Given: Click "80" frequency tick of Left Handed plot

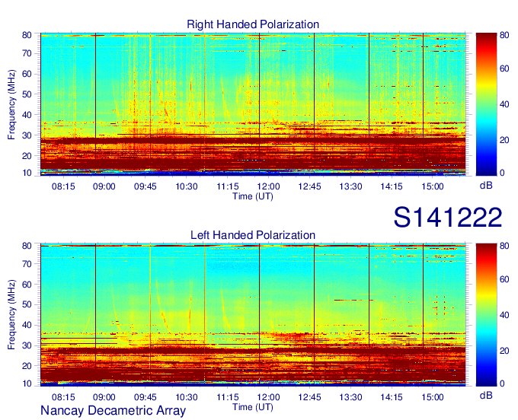Looking at the screenshot, I should coord(27,246).
